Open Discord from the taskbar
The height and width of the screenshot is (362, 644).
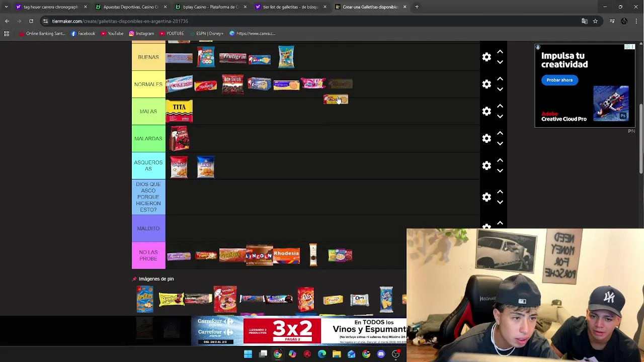(381, 354)
